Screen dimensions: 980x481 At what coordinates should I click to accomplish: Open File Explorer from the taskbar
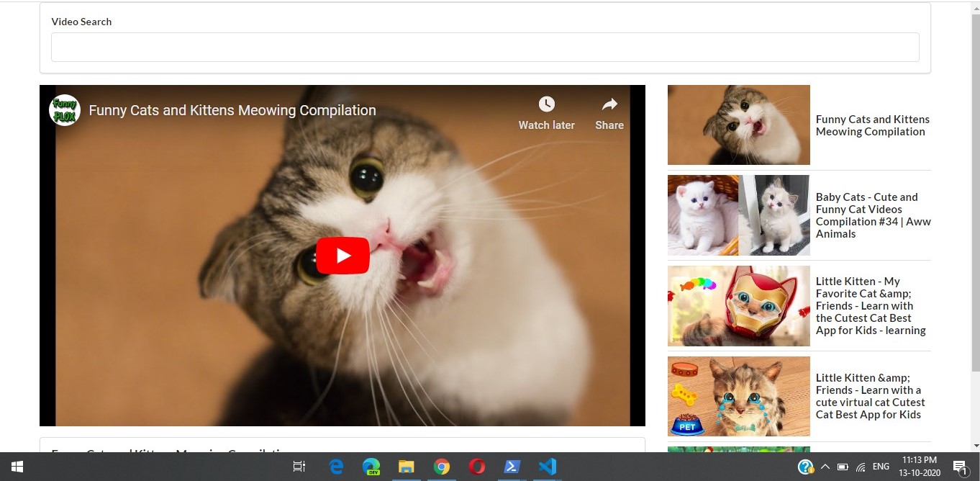pyautogui.click(x=407, y=467)
